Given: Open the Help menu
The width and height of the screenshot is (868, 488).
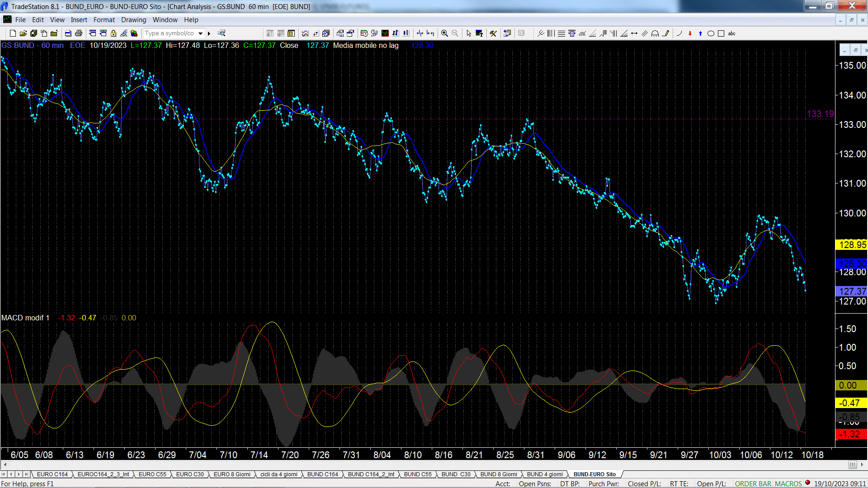Looking at the screenshot, I should [191, 20].
